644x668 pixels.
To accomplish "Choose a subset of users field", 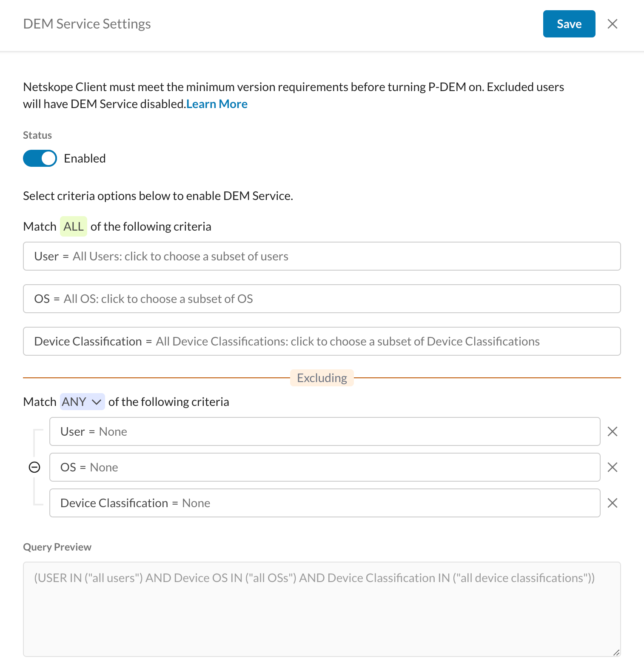I will tap(322, 256).
